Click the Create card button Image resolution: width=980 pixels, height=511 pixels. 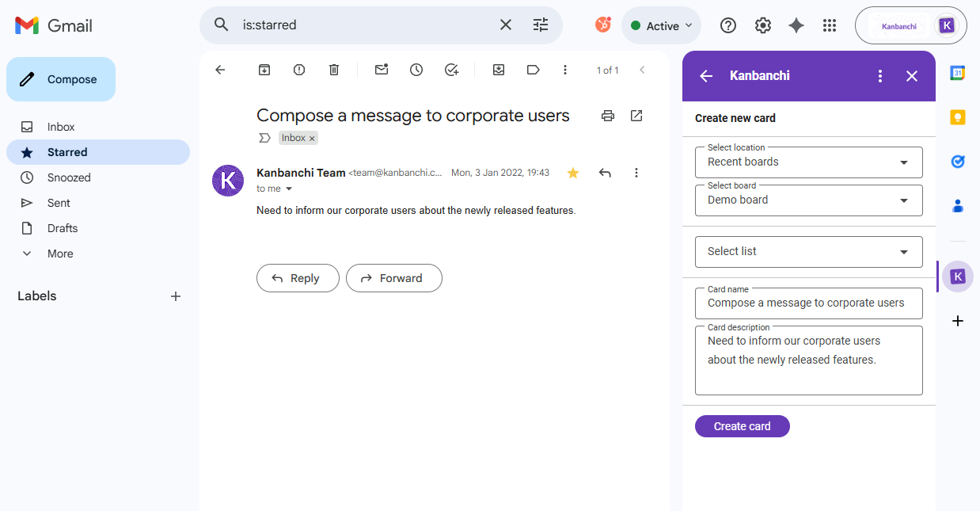(742, 425)
